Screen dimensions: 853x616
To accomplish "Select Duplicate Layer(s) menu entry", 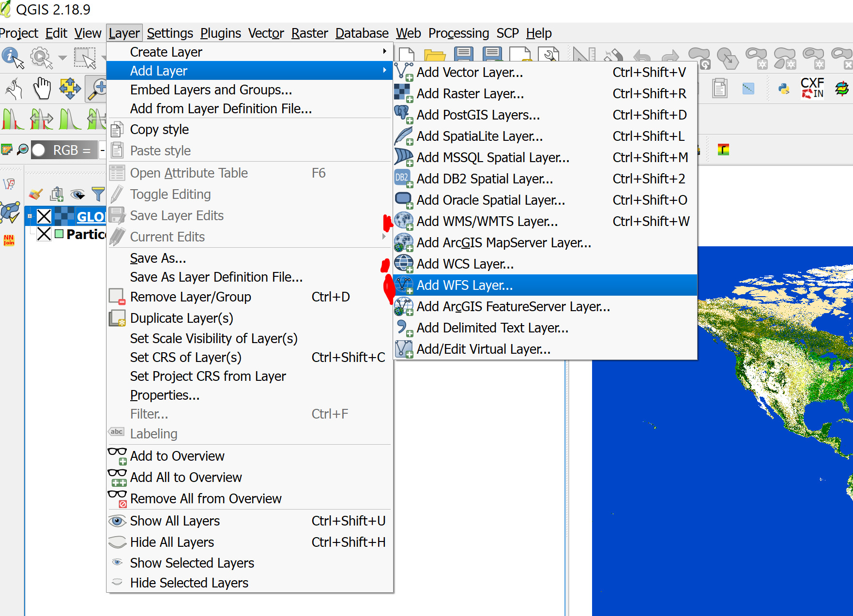I will pyautogui.click(x=249, y=318).
